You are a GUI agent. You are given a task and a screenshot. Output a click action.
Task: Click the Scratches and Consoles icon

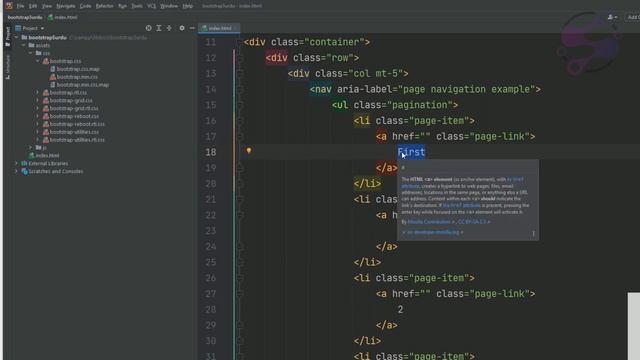click(24, 171)
